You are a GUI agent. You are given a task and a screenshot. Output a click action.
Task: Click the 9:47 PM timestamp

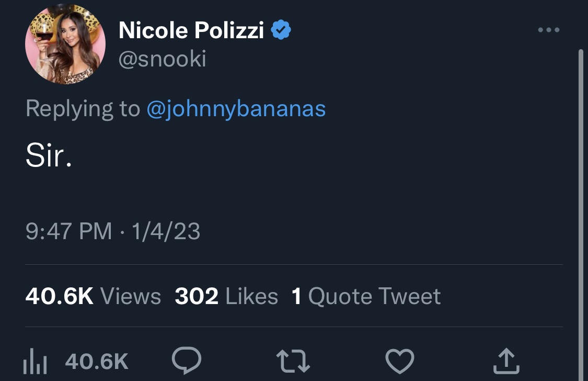[x=69, y=231]
